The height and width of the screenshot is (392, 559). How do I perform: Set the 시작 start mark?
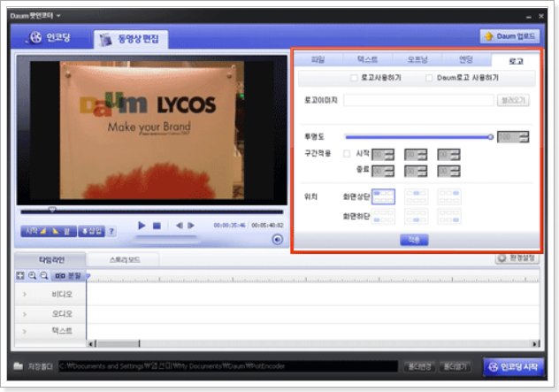tap(34, 231)
